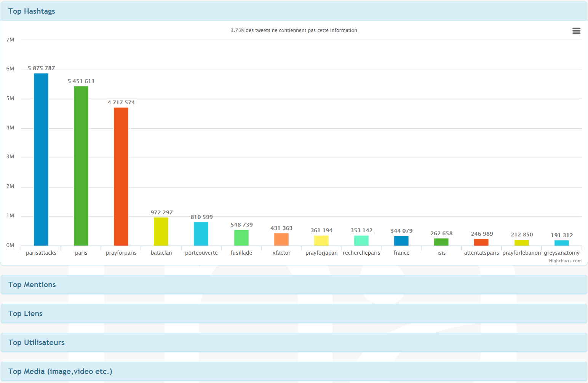This screenshot has height=383, width=588.
Task: Select the cyan porteouverte bar
Action: [201, 234]
